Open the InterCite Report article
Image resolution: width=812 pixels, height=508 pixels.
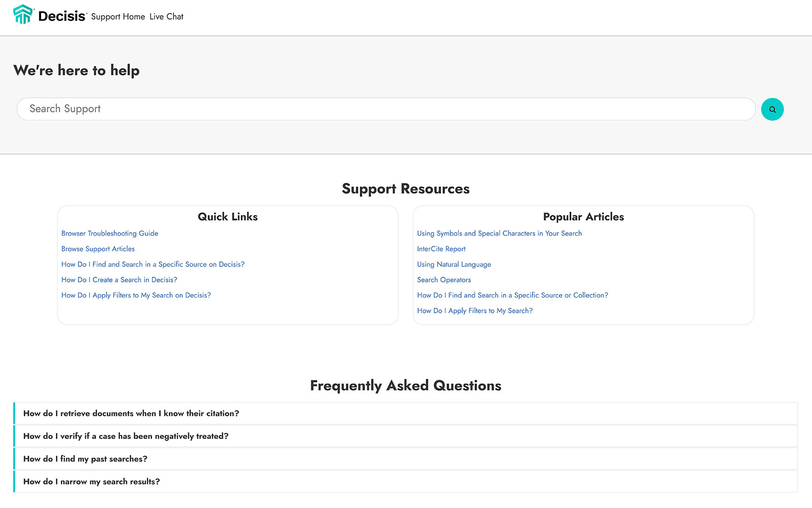pyautogui.click(x=441, y=249)
